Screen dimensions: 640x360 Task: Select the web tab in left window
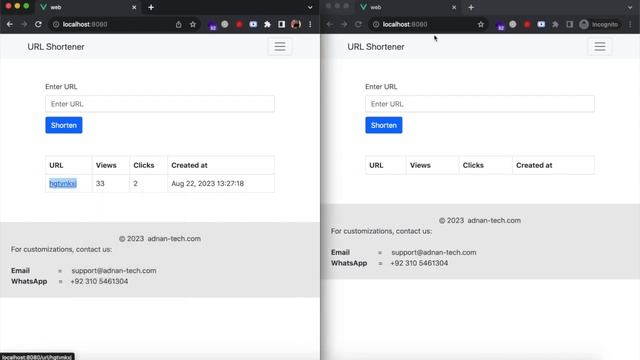(88, 7)
